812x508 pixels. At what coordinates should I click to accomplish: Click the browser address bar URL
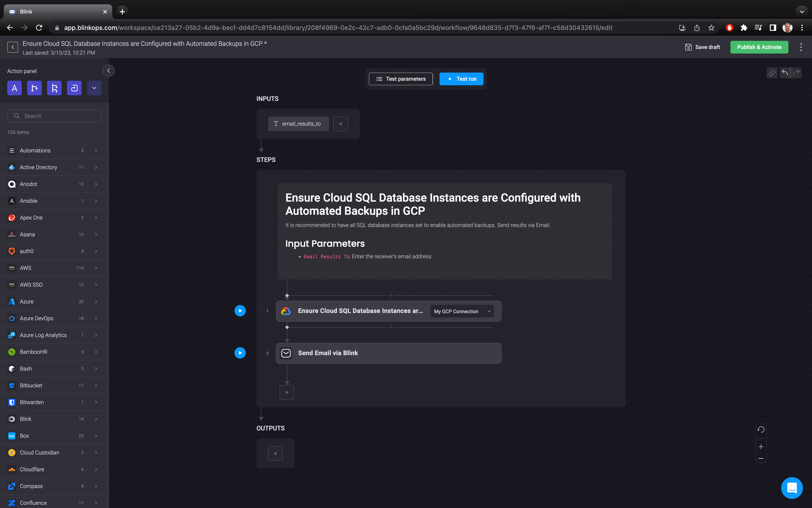tap(338, 28)
